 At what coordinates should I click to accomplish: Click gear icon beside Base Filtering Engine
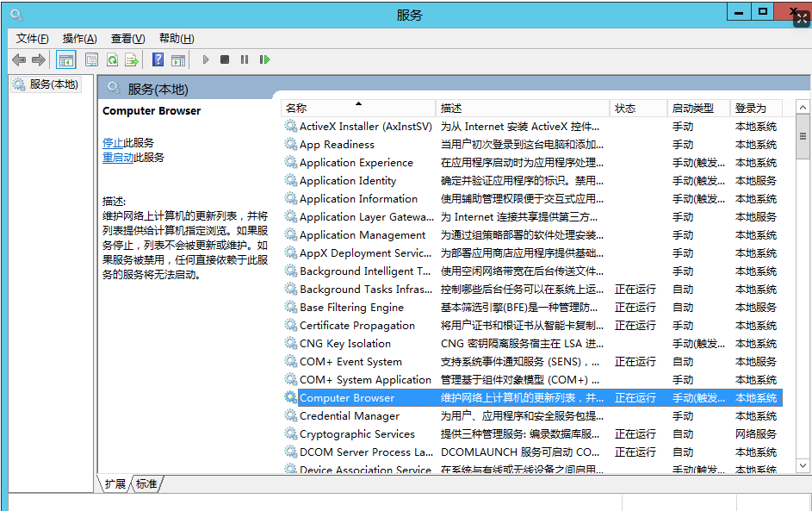pos(290,308)
